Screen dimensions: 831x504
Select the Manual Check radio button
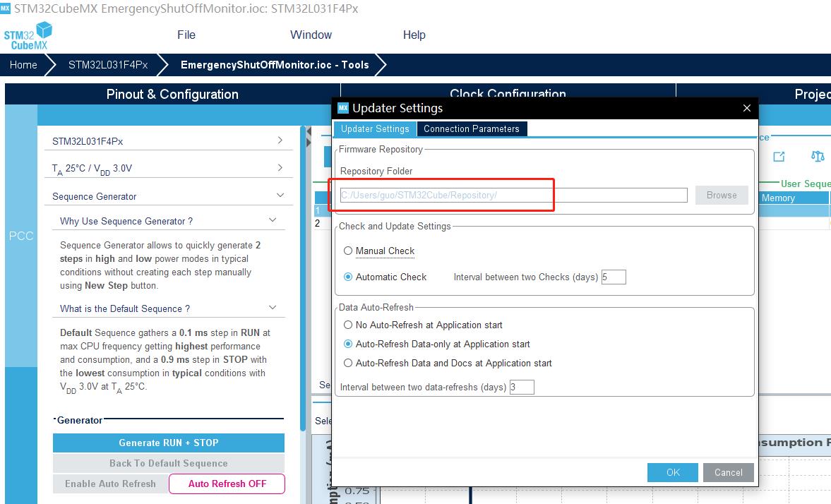(347, 251)
